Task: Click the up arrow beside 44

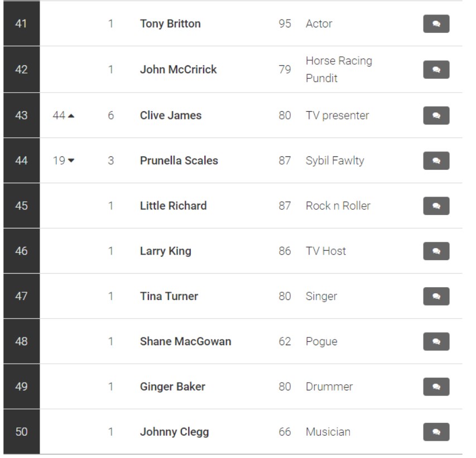Action: [x=71, y=116]
